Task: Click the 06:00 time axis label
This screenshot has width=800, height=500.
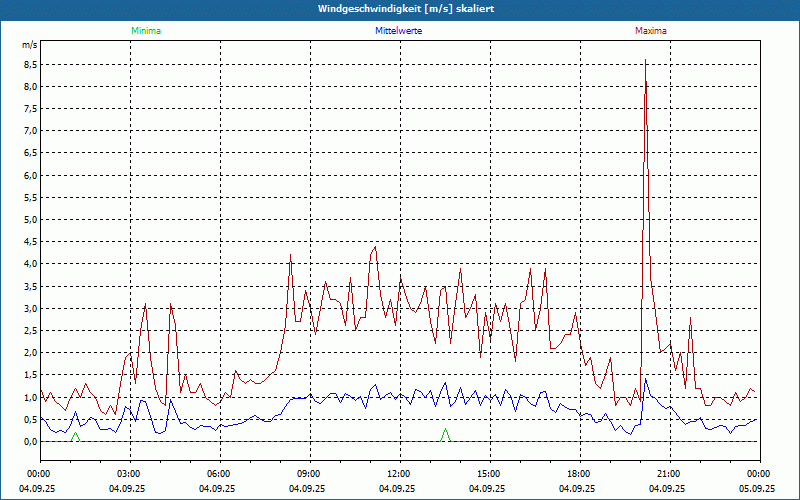Action: pos(220,474)
